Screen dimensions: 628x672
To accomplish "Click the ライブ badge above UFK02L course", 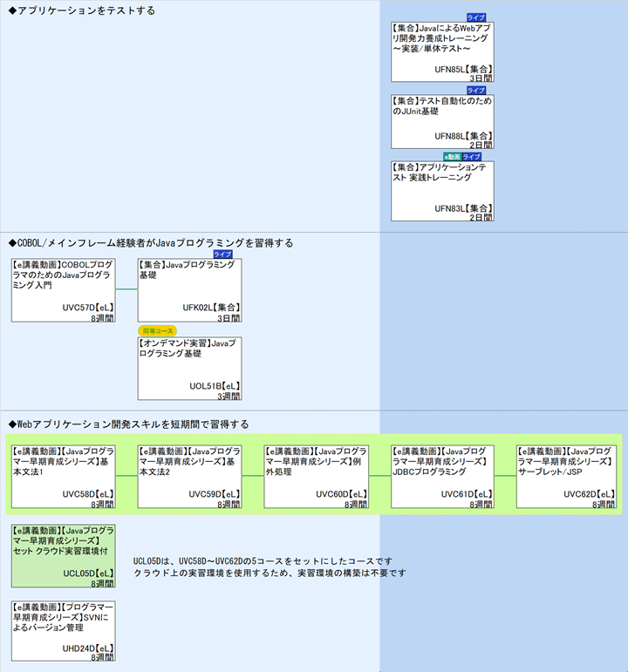I will 222,255.
